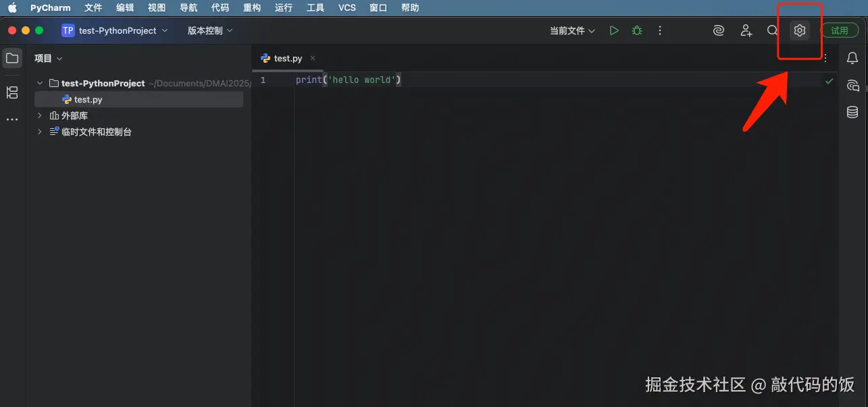
Task: Open the 当前文件 run configuration dropdown
Action: 572,30
